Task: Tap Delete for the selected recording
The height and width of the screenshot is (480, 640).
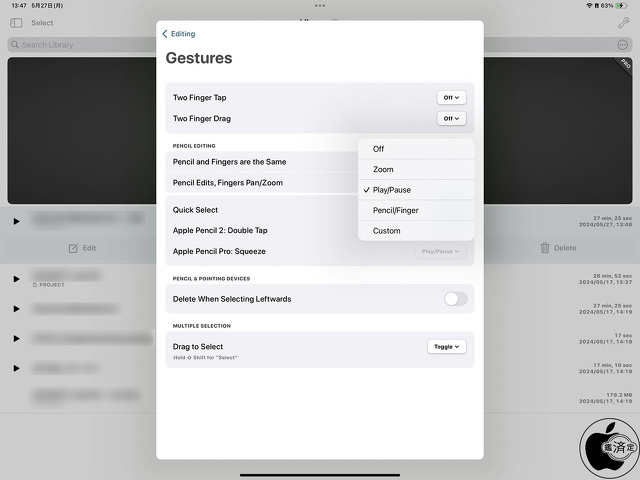Action: click(558, 248)
